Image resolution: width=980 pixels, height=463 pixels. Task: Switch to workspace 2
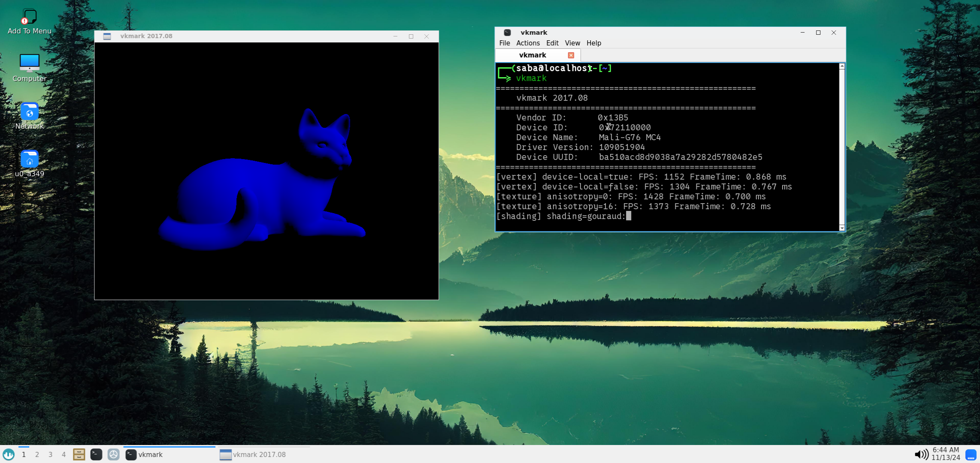tap(37, 454)
